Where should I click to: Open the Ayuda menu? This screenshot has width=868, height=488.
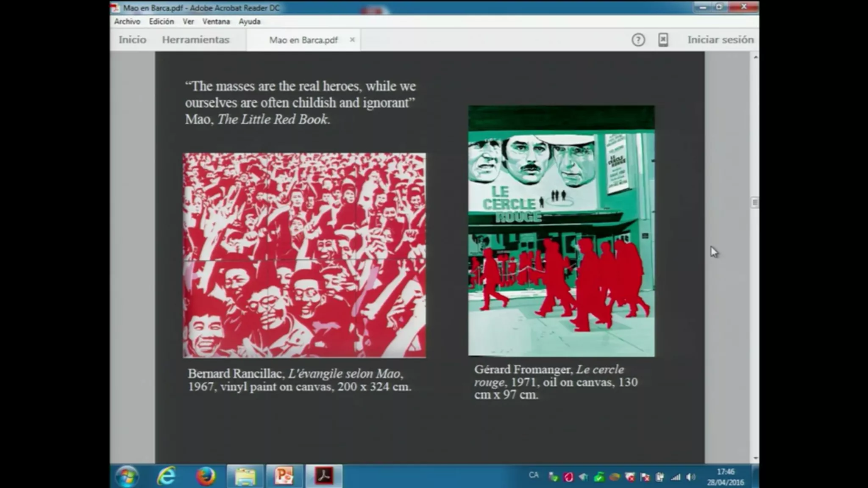pos(250,22)
